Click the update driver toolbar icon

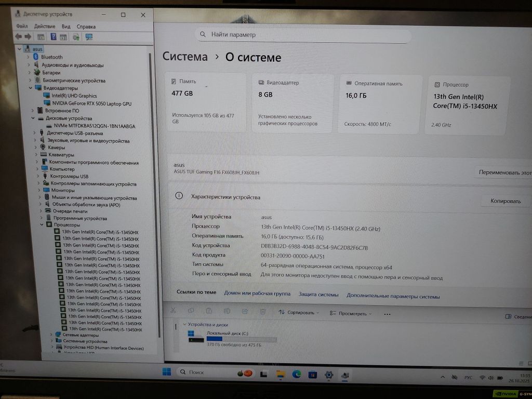[76, 37]
